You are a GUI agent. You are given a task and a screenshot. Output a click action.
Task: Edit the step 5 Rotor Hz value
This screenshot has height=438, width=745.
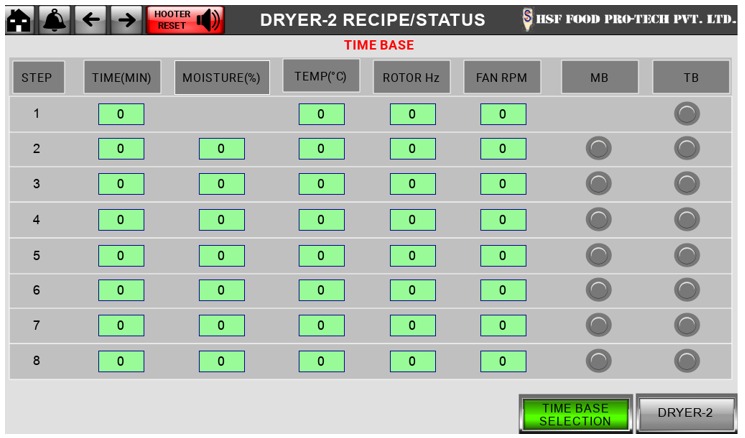coord(412,255)
